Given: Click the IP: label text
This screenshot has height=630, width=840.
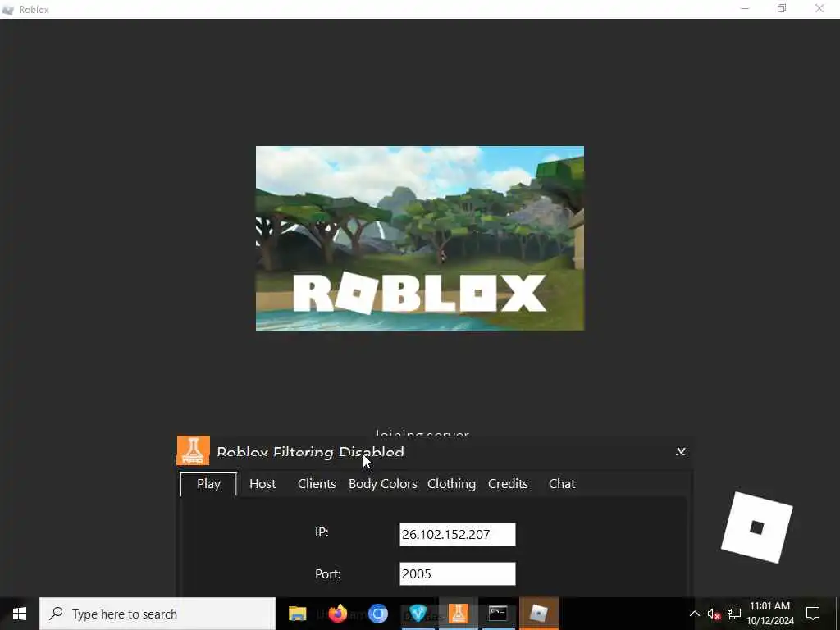Looking at the screenshot, I should click(322, 532).
